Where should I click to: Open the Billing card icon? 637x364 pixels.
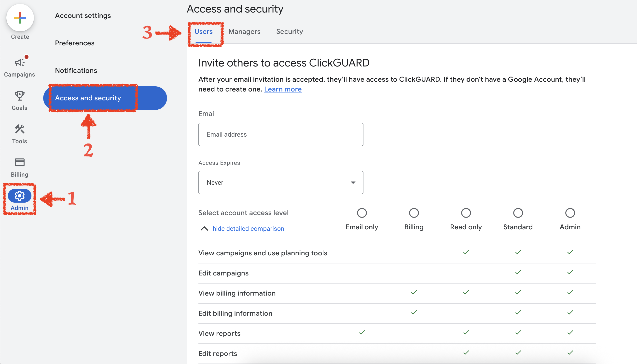[x=20, y=162]
